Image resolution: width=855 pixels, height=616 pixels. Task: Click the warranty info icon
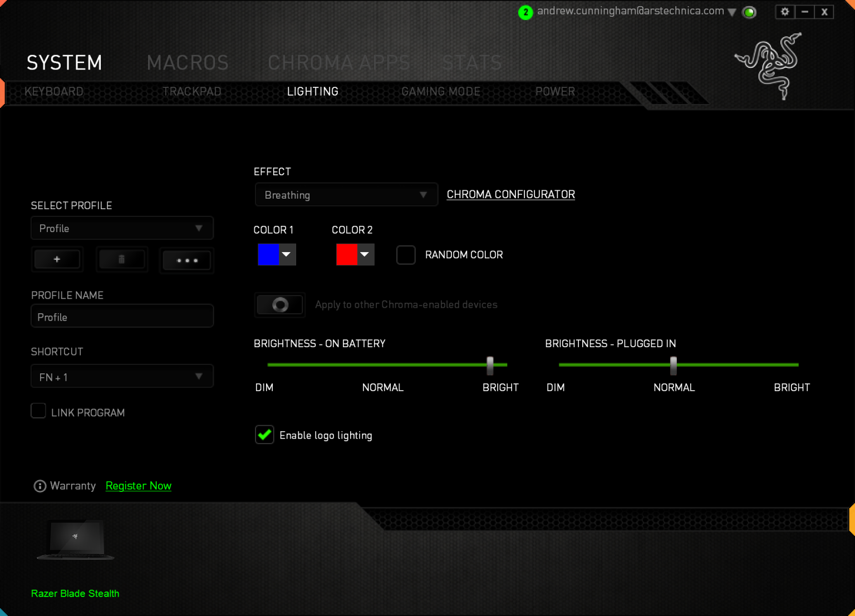[x=40, y=486]
